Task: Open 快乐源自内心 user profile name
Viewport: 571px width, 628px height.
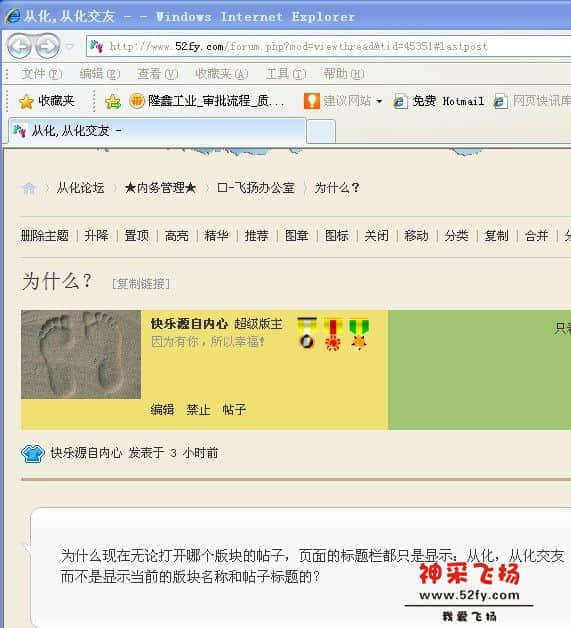Action: (x=189, y=324)
